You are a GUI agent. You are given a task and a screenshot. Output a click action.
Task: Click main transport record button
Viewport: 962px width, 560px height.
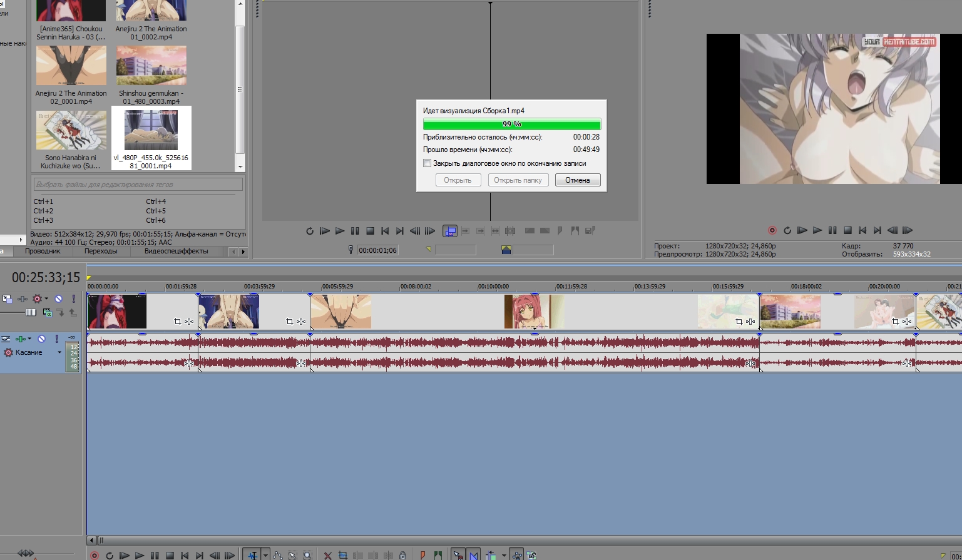coord(95,555)
